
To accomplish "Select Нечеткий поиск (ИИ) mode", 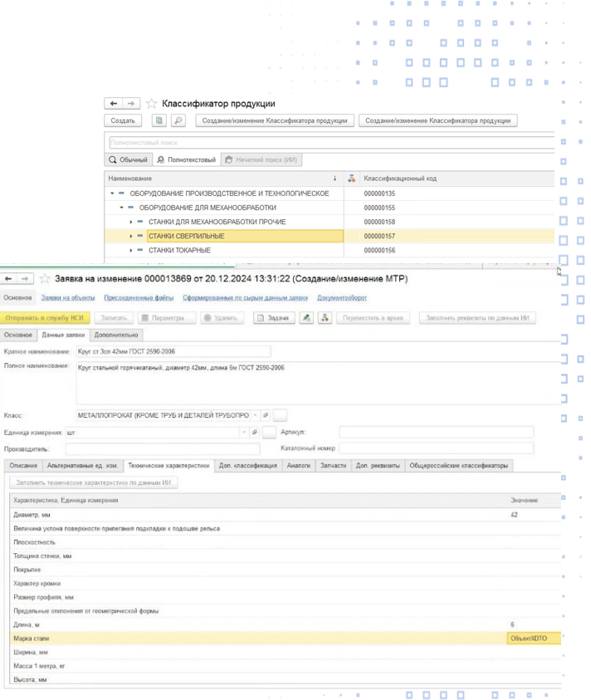I will coord(261,159).
